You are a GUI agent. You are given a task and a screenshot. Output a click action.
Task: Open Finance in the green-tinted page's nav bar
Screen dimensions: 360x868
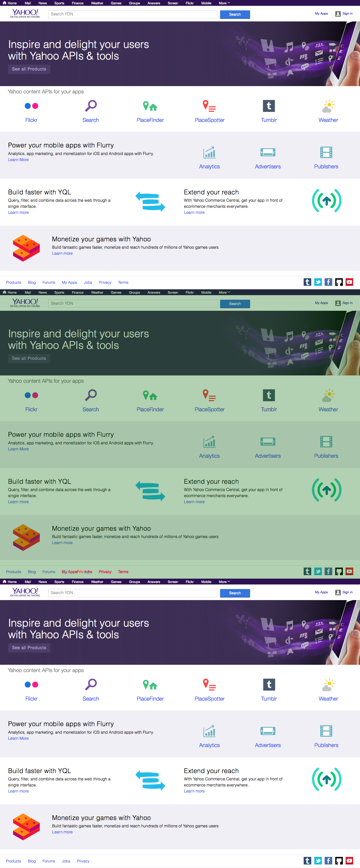(78, 292)
